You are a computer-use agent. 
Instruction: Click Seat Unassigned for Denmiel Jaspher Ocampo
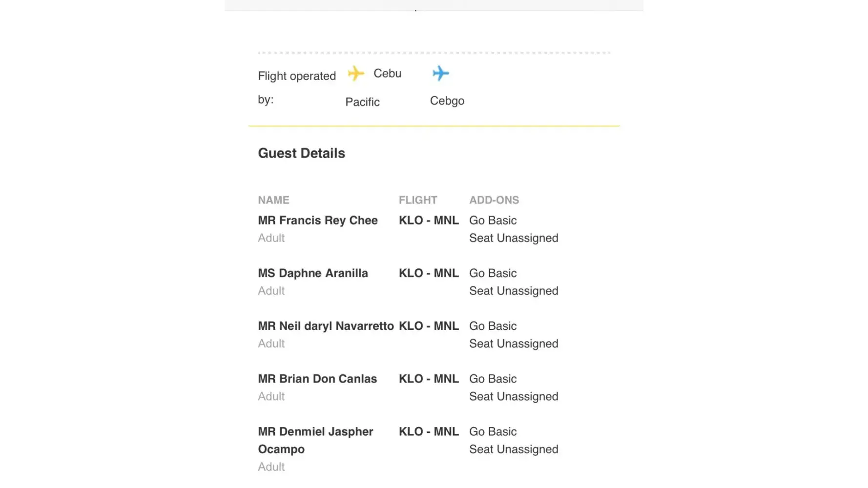tap(513, 449)
